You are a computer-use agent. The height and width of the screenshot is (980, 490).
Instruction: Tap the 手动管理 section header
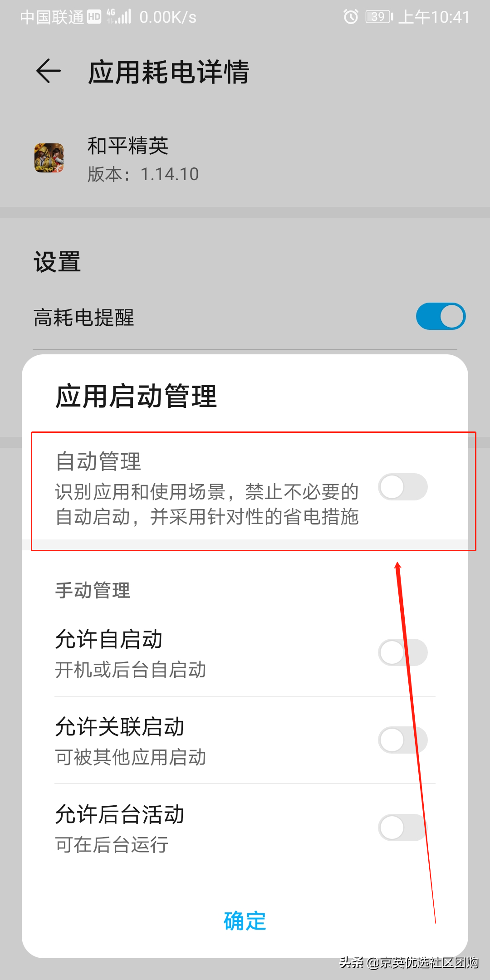(x=93, y=590)
